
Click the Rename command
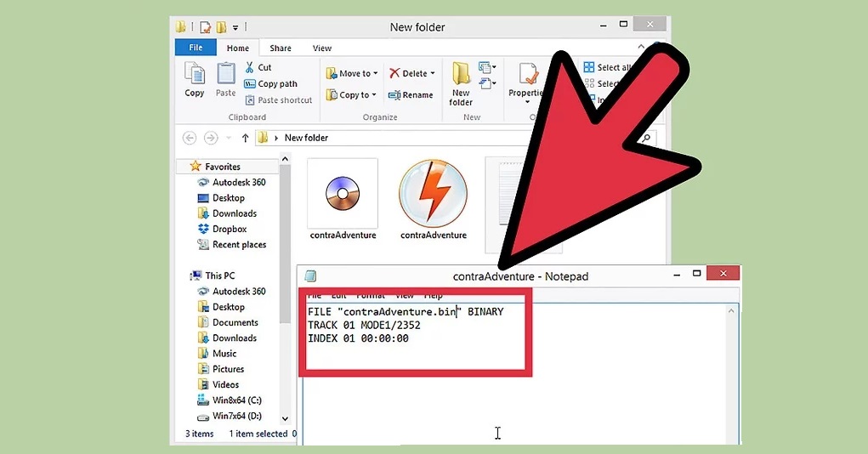[411, 95]
